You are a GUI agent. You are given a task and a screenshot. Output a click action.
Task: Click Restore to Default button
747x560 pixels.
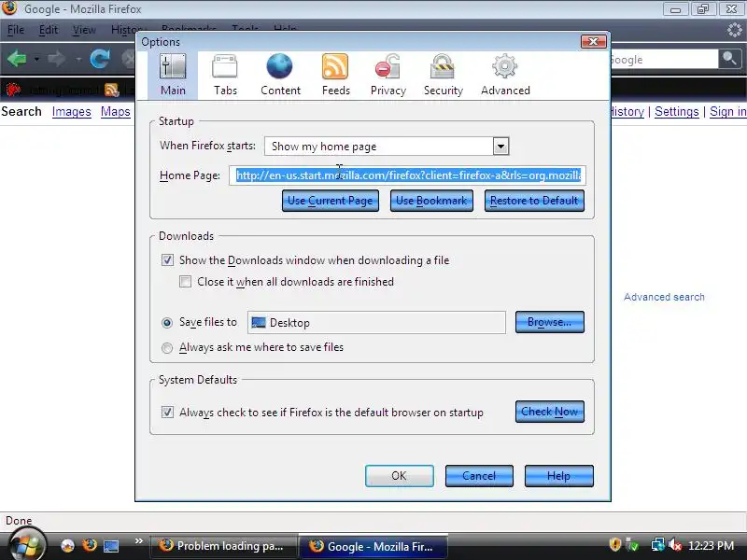tap(534, 201)
